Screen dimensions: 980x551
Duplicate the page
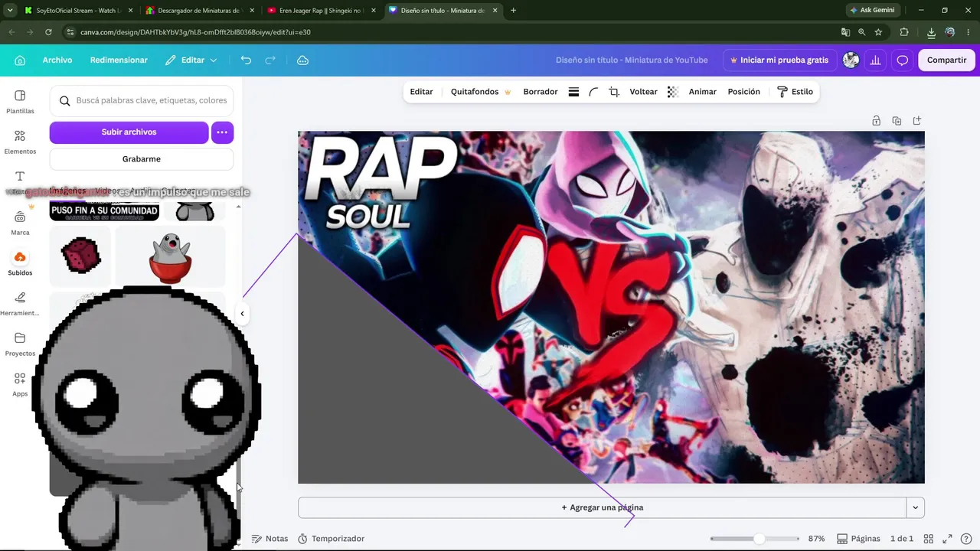coord(897,121)
